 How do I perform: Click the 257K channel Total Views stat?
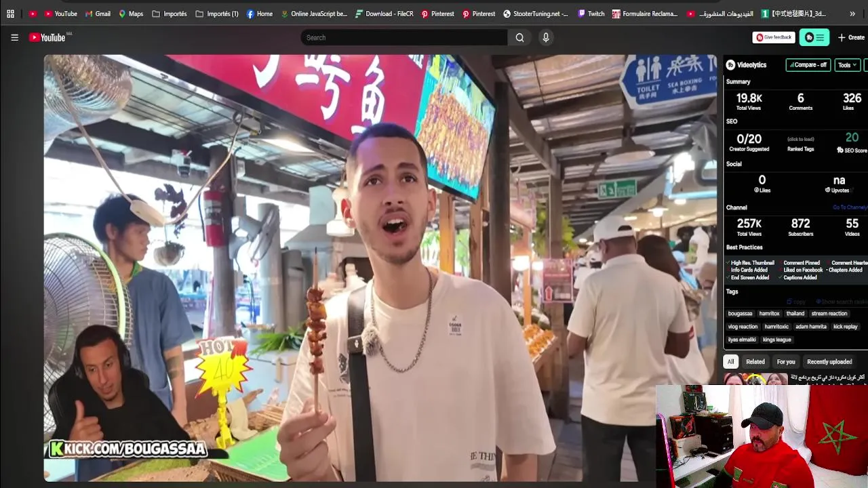(749, 226)
